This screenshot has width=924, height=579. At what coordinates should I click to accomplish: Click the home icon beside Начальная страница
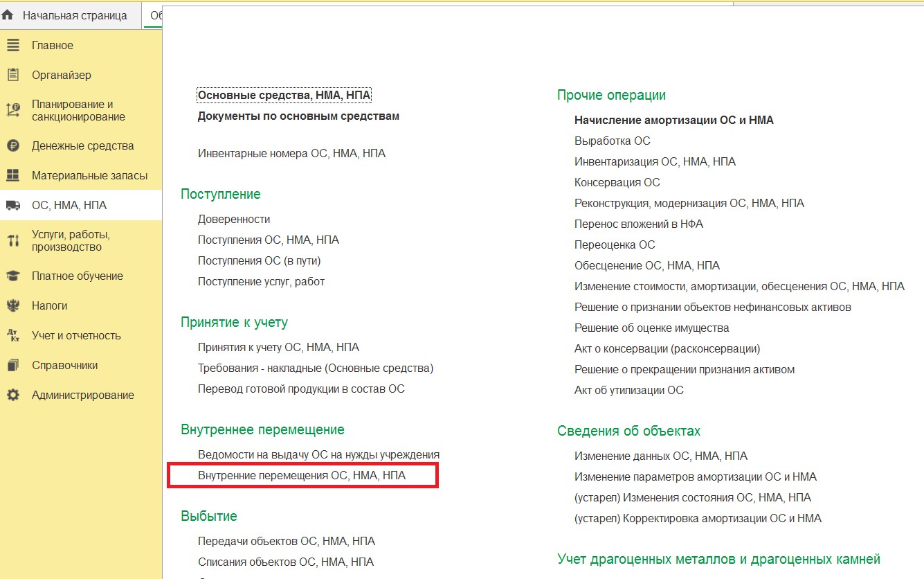click(x=8, y=15)
